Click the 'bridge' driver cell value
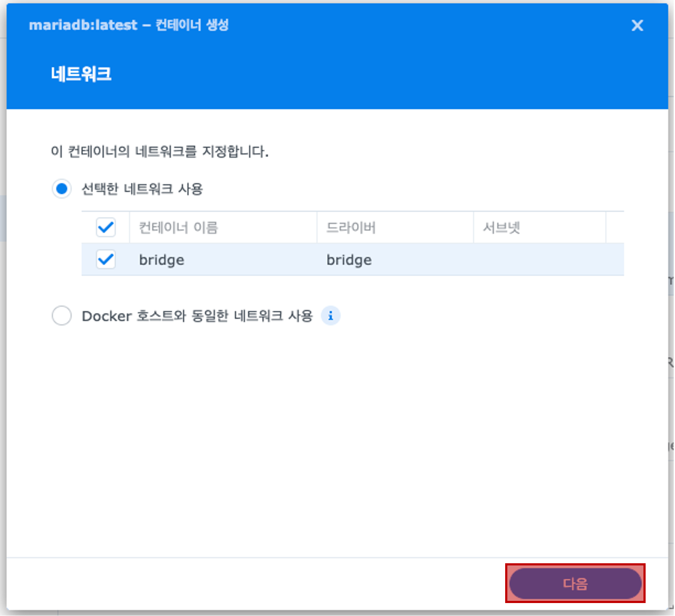 pyautogui.click(x=349, y=260)
